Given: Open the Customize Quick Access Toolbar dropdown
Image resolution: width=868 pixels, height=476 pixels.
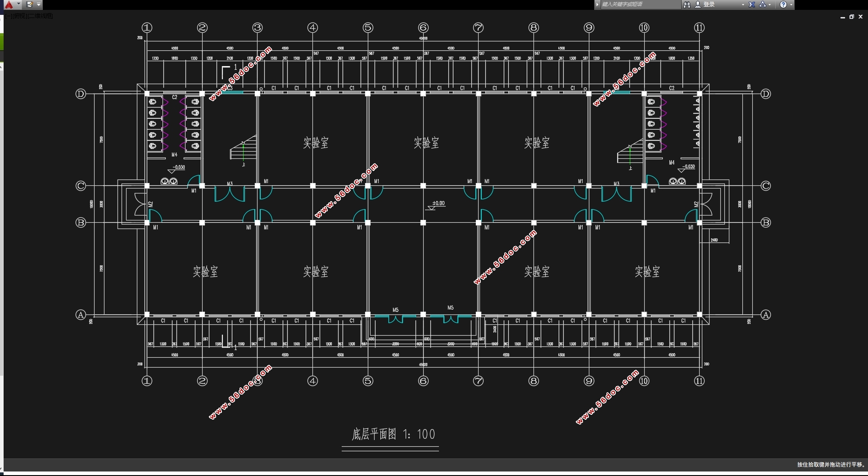Looking at the screenshot, I should (x=39, y=4).
